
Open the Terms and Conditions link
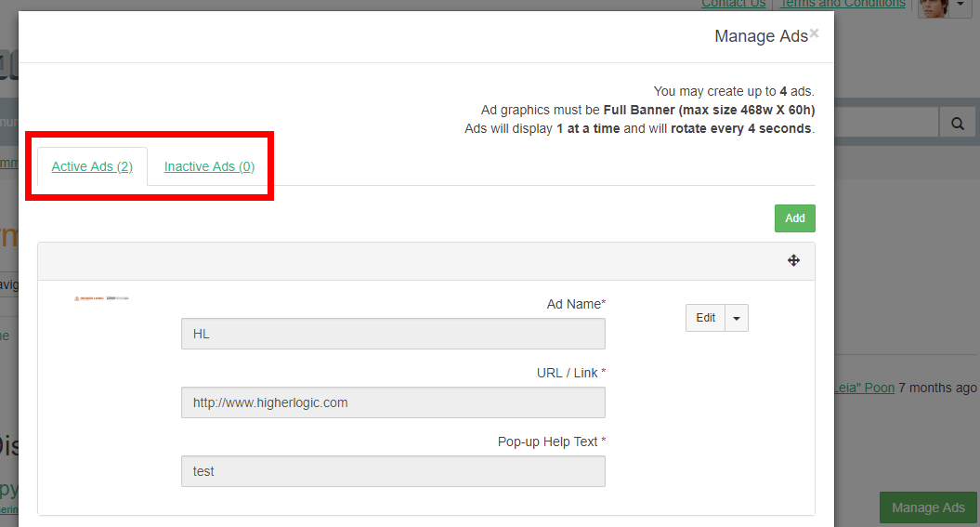843,5
